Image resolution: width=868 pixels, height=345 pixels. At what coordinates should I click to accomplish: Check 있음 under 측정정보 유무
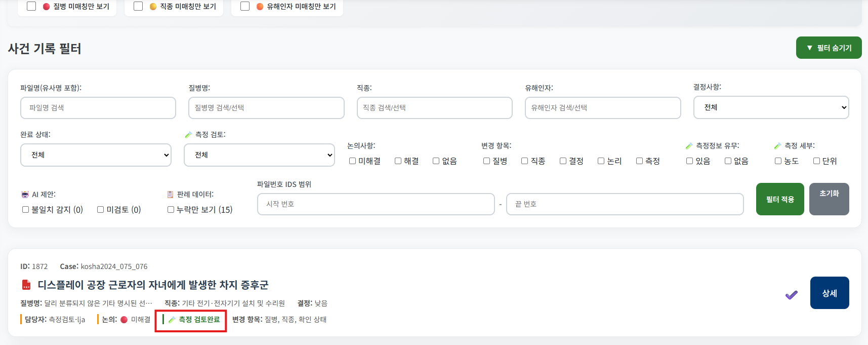click(x=690, y=161)
